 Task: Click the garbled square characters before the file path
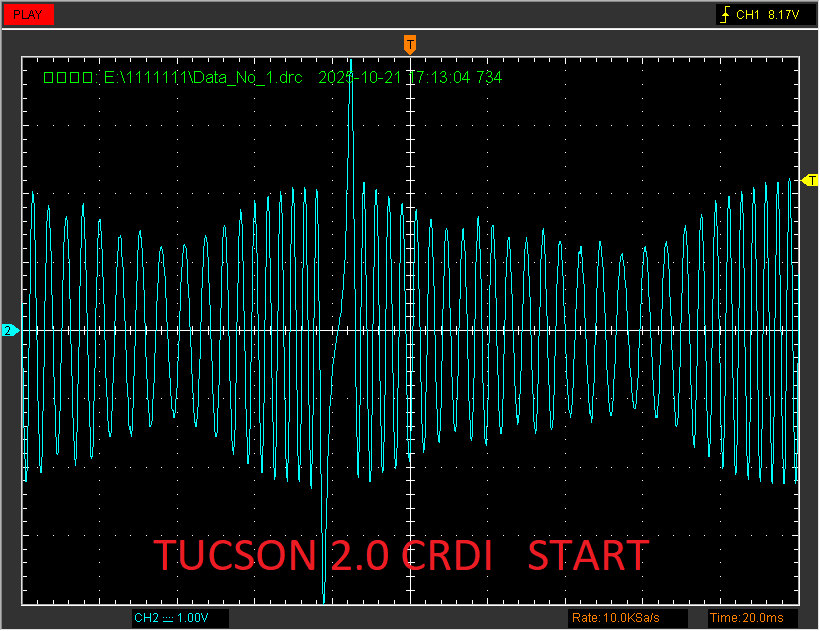[68, 77]
